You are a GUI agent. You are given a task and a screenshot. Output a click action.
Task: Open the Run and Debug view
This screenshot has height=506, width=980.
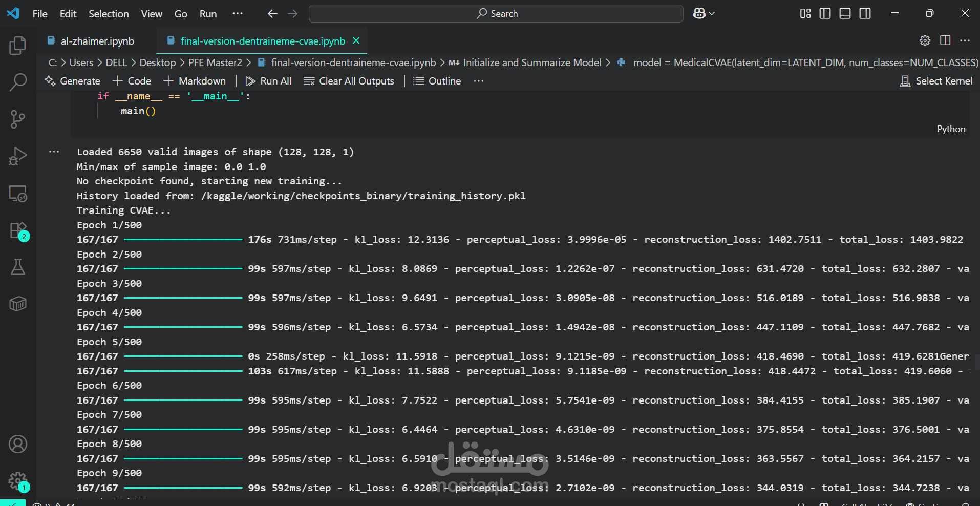pos(18,156)
